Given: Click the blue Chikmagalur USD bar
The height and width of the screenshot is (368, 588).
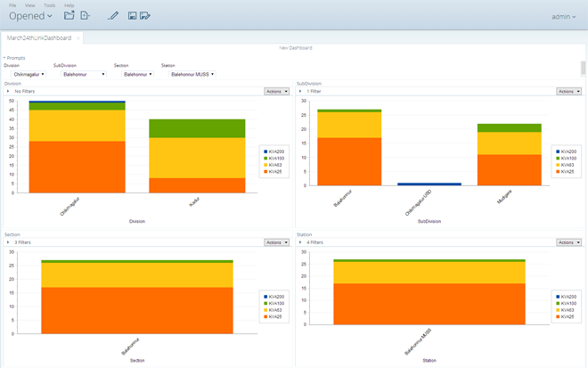Looking at the screenshot, I should pos(429,184).
